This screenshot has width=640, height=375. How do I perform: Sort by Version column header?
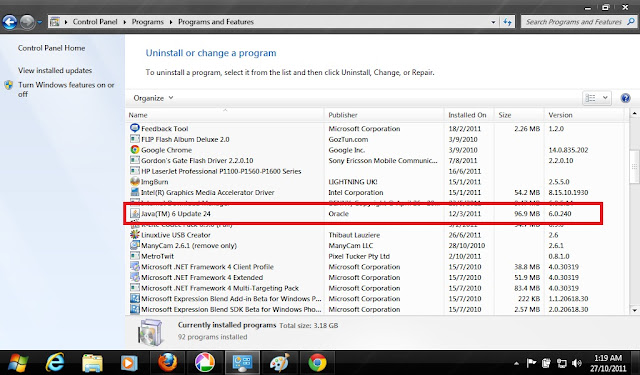[x=584, y=115]
